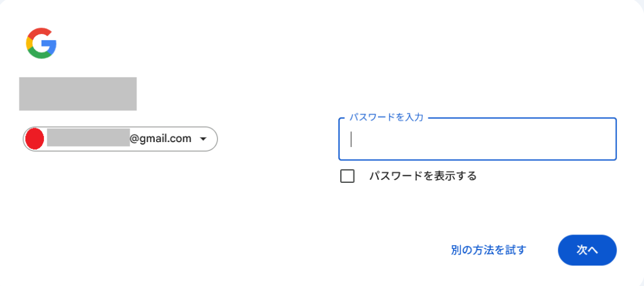
Task: Click the Google logo
Action: 42,43
